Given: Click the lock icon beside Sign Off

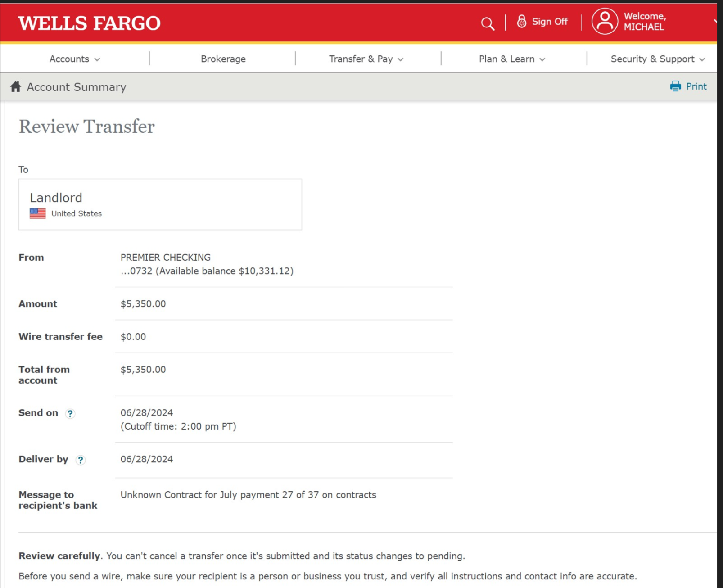Looking at the screenshot, I should click(x=521, y=21).
